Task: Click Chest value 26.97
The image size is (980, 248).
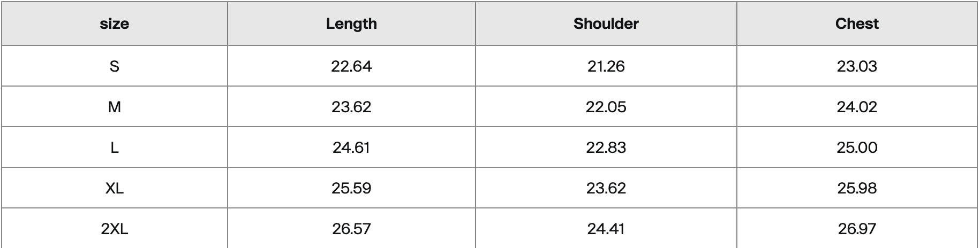Action: click(857, 229)
